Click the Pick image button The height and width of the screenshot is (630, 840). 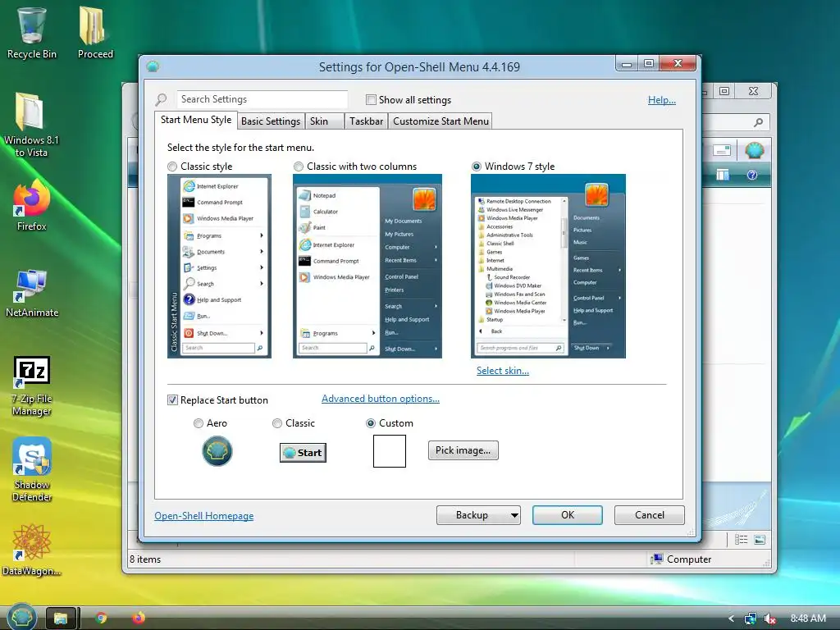coord(463,450)
